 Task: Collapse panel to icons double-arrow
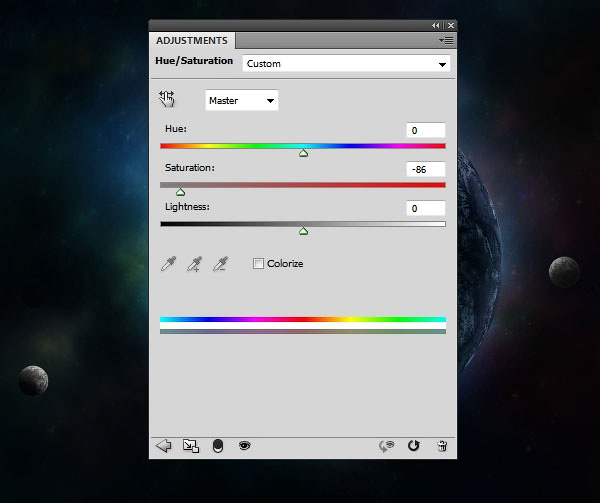[435, 25]
